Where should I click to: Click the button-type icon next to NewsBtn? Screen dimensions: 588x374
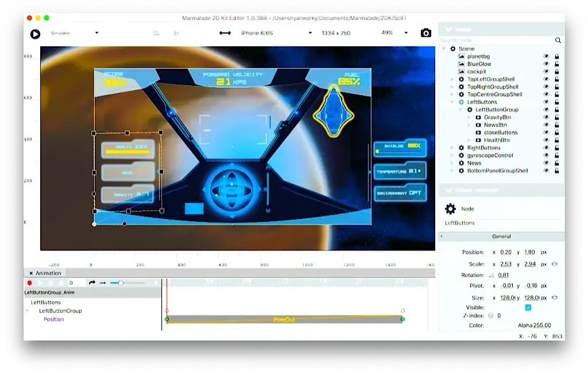(x=478, y=125)
